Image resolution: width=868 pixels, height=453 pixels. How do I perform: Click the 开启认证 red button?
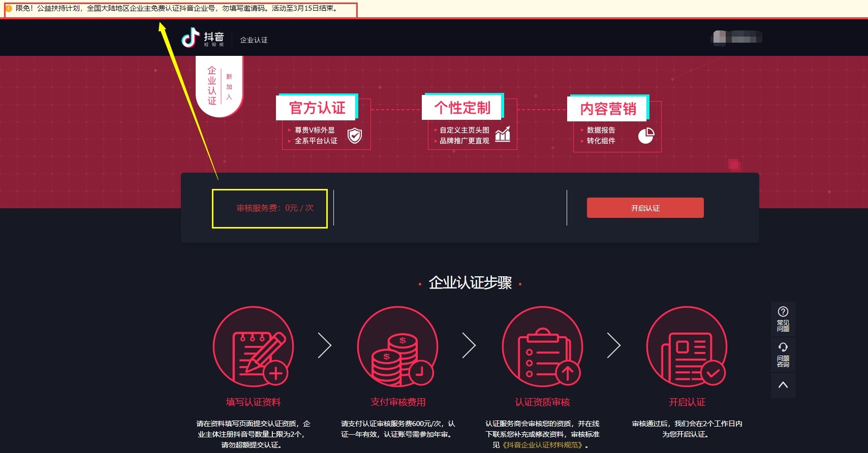point(645,208)
